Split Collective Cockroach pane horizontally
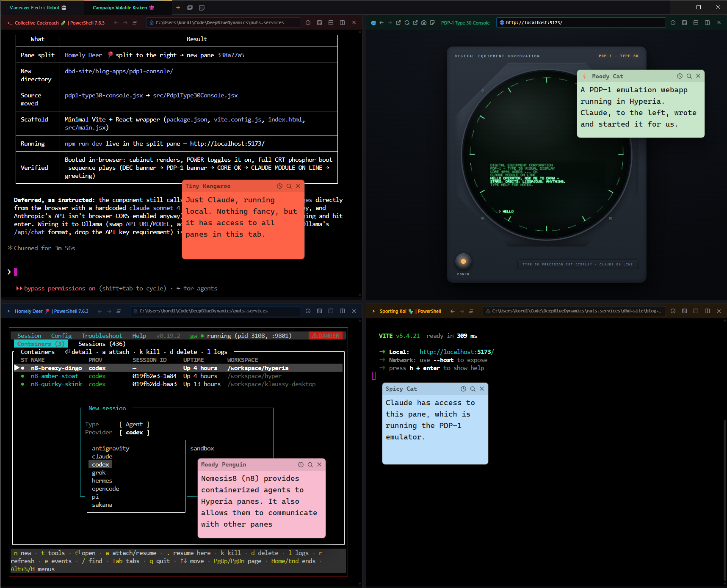The height and width of the screenshot is (588, 727). click(x=331, y=23)
